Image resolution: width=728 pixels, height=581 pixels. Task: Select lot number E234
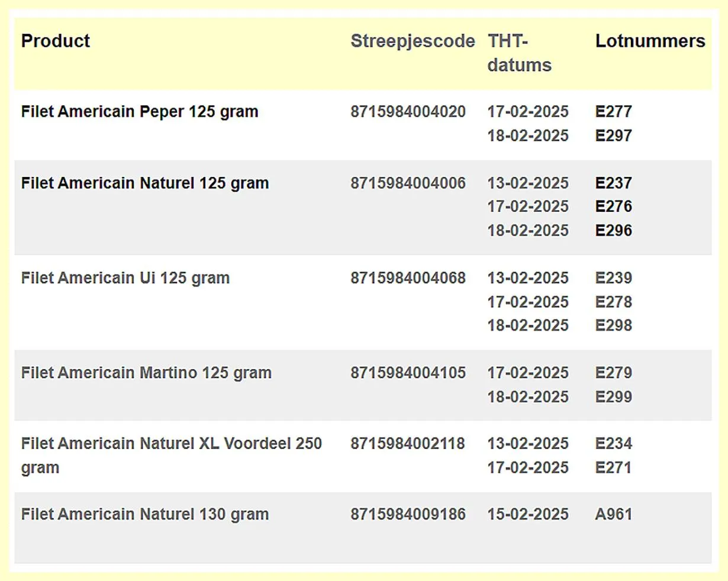click(614, 444)
